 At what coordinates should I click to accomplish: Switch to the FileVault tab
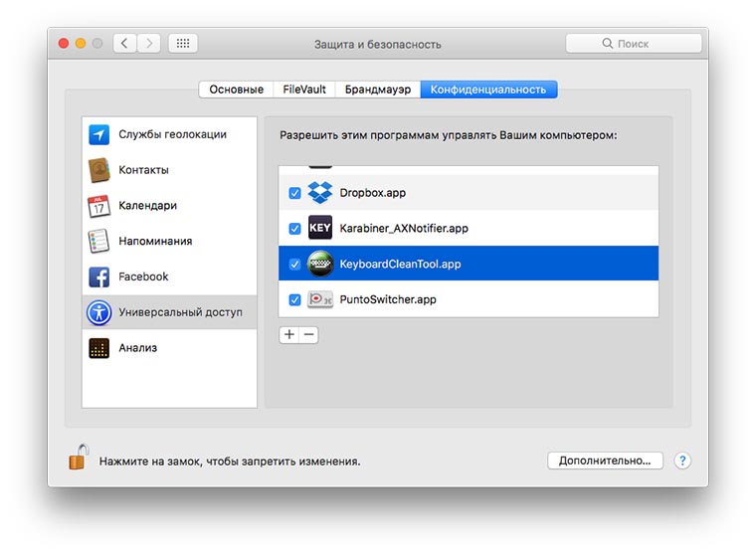click(304, 90)
